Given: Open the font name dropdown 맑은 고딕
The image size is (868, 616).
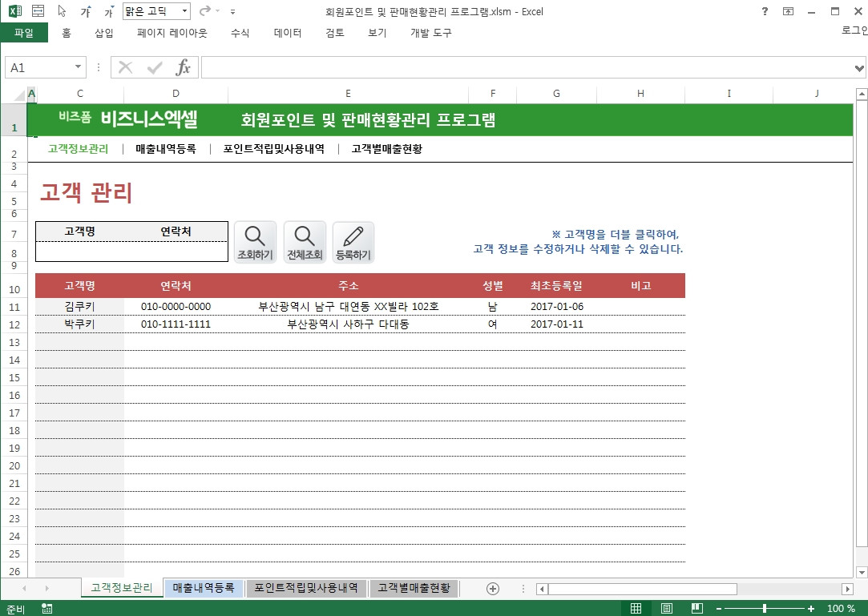Looking at the screenshot, I should click(x=185, y=11).
